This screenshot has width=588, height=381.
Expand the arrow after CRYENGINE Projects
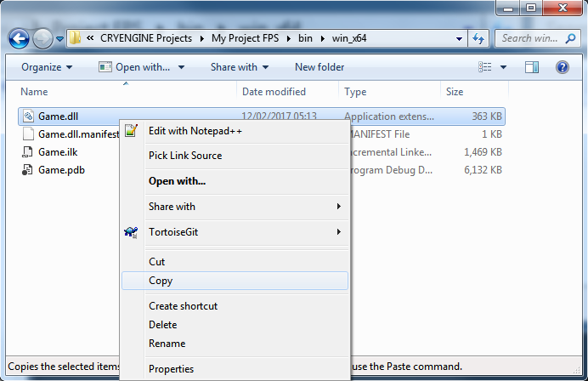point(202,38)
